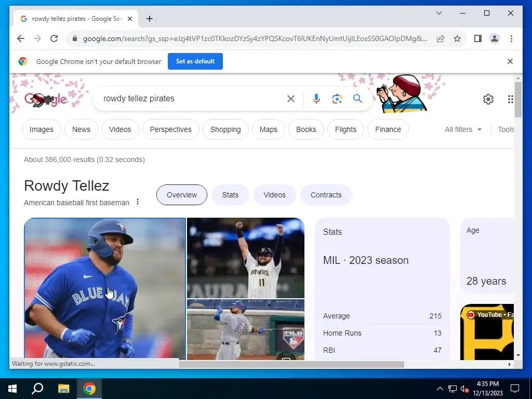Click the scroll-down arrow
The height and width of the screenshot is (399, 532).
tap(518, 355)
